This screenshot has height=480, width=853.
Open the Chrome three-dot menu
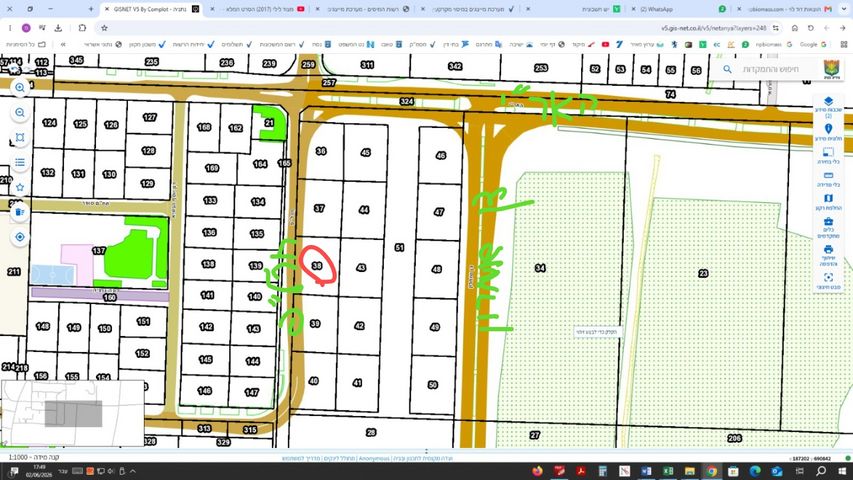(x=10, y=28)
